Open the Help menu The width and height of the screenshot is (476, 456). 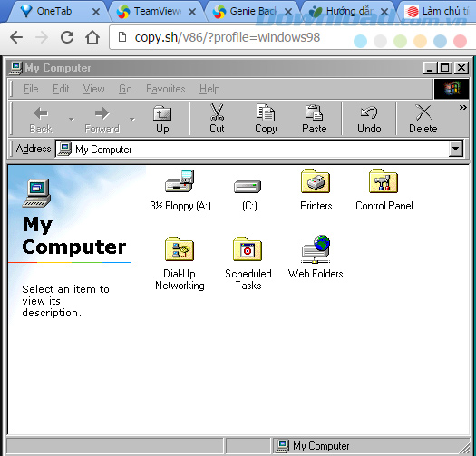(209, 89)
